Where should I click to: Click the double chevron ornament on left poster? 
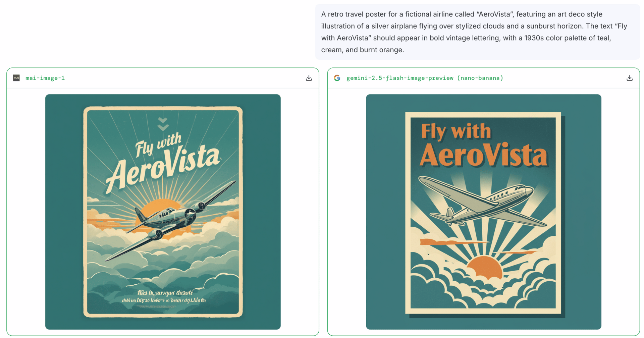(163, 124)
